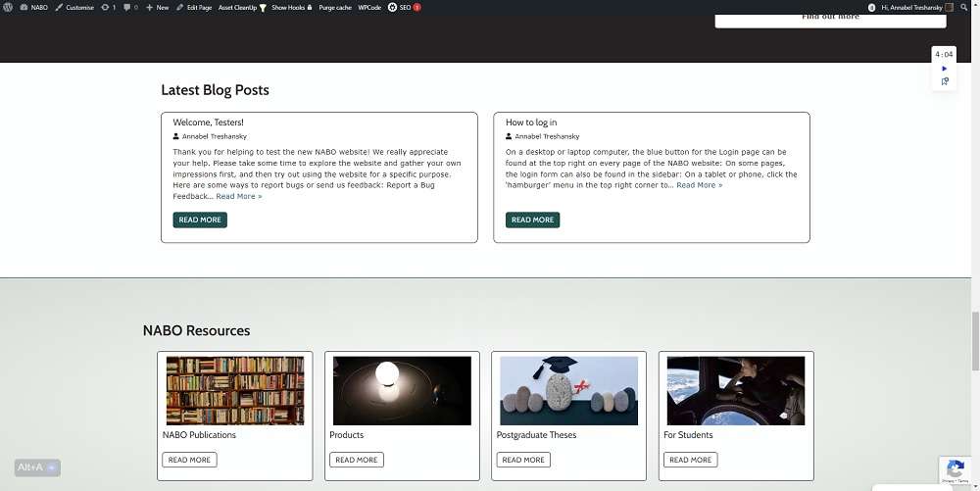The image size is (980, 491).
Task: Follow Read More » link in Welcome, Testers! excerpt
Action: (x=239, y=196)
